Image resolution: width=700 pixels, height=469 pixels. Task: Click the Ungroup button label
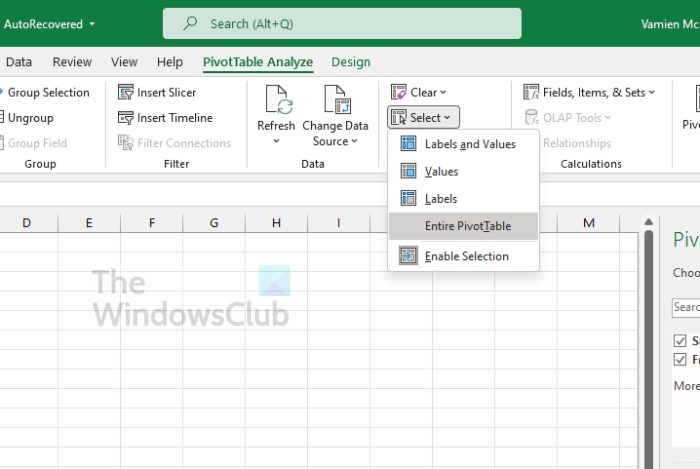(30, 118)
